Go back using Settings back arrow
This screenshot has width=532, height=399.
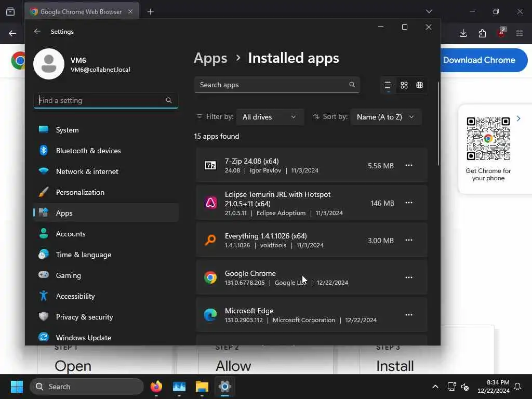point(37,31)
